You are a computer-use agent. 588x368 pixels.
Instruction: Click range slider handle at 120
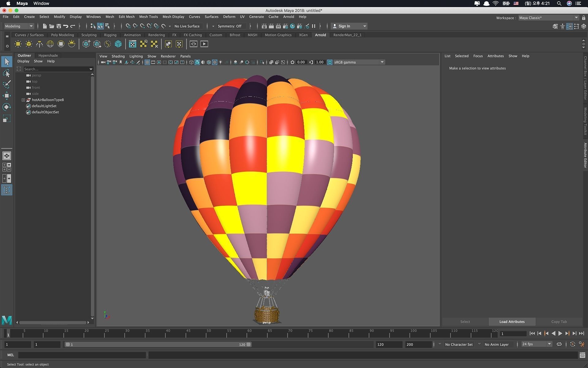tap(249, 344)
